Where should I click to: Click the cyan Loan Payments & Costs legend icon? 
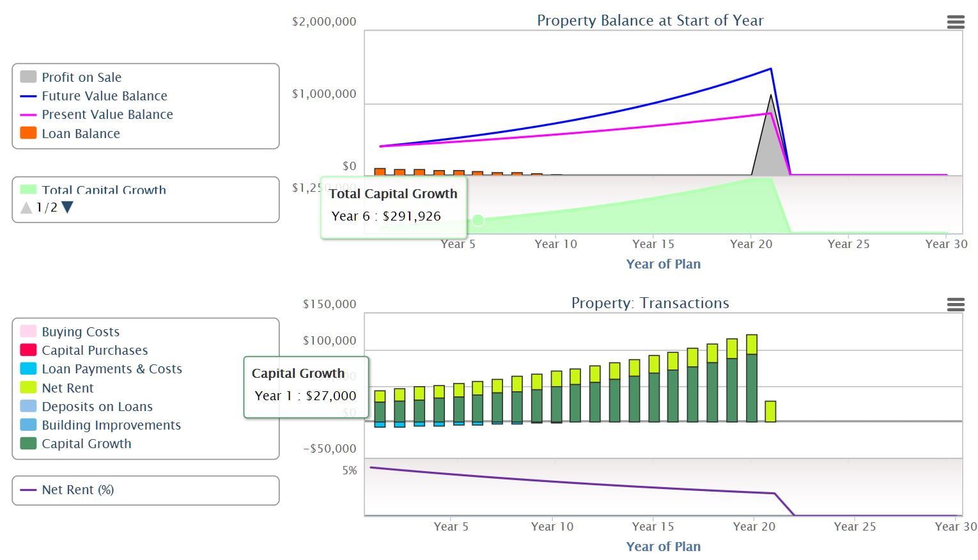click(28, 368)
